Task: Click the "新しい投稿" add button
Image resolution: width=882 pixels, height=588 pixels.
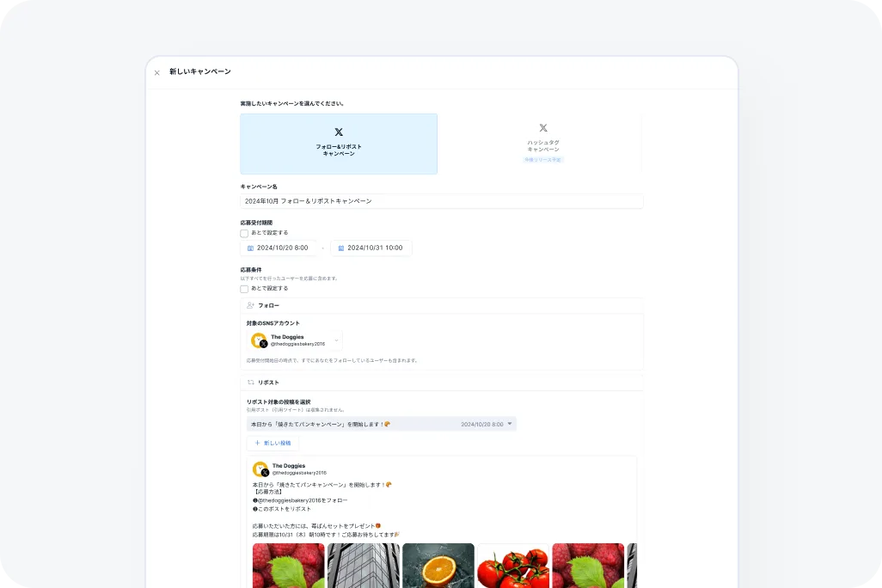Action: [273, 444]
